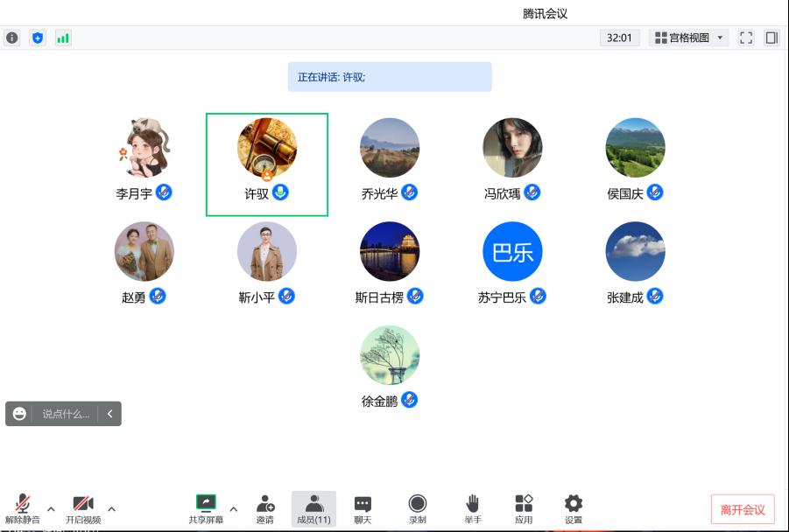Open the emoji reaction picker
The width and height of the screenshot is (789, 532).
19,414
